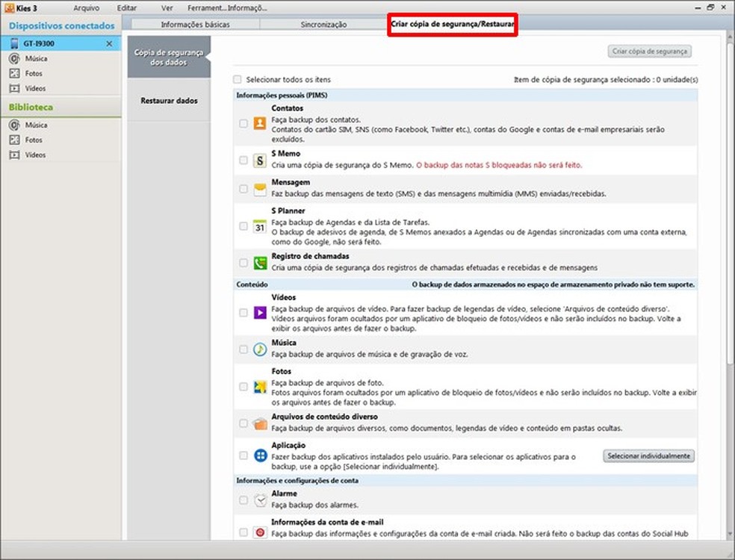Click the Registro de chamadas phone icon
This screenshot has height=560, width=735.
click(258, 262)
